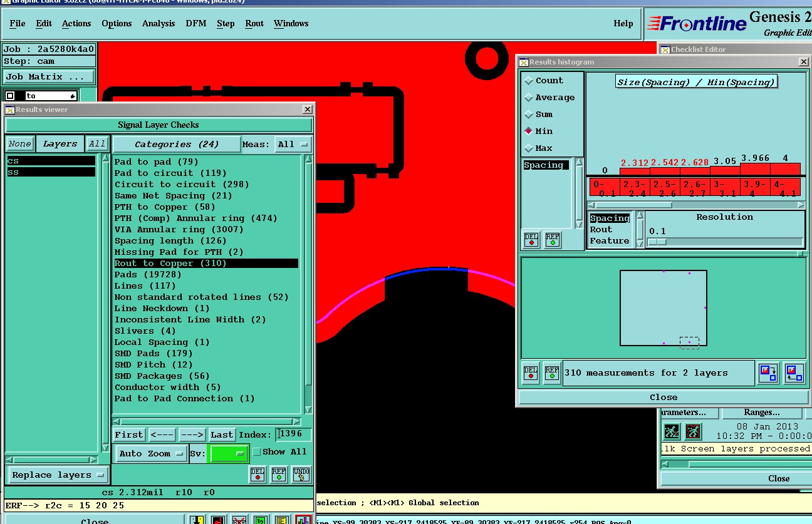
Task: Select Average radio option in histogram
Action: click(549, 98)
